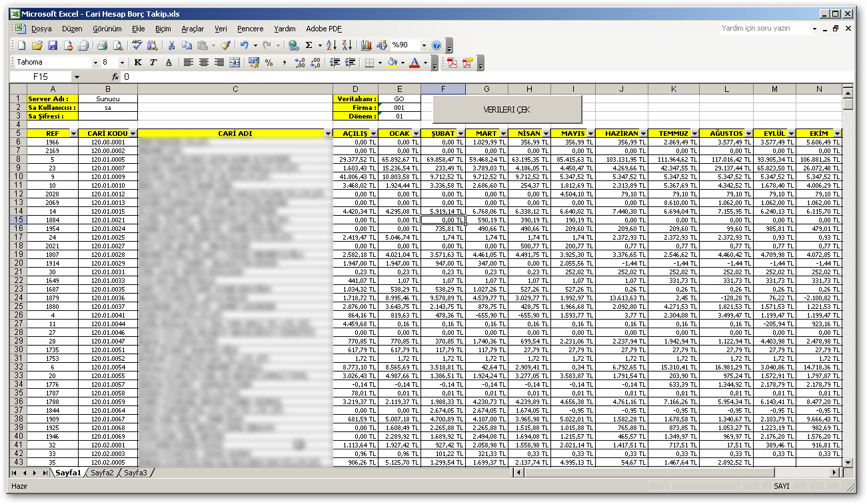Switch to the Sayfa3 sheet tab
867x504 pixels.
tap(135, 473)
